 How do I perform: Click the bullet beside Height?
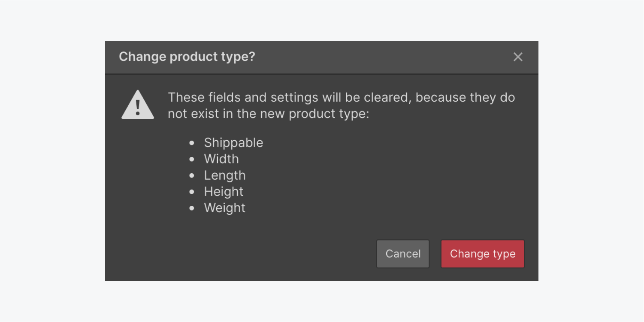[x=192, y=192]
